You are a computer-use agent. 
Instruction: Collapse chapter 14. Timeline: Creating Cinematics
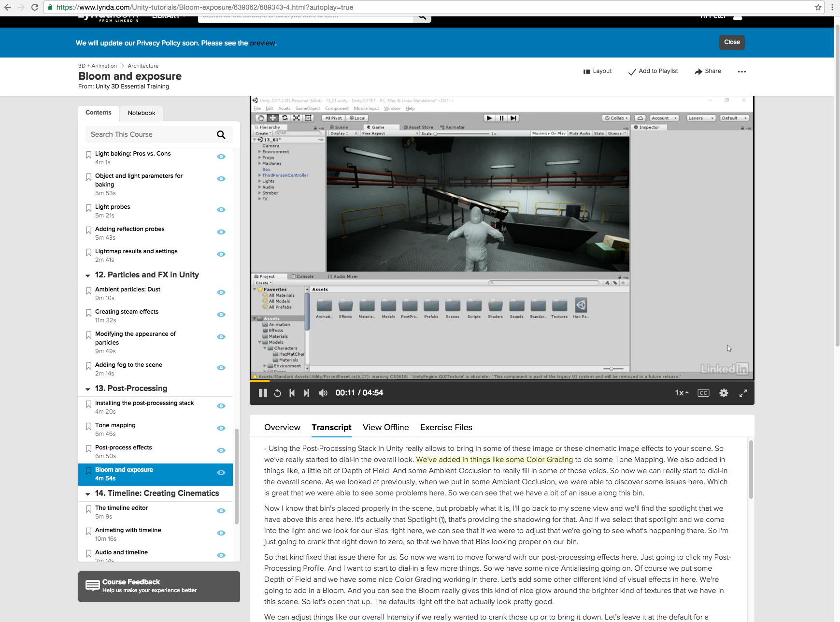[88, 494]
